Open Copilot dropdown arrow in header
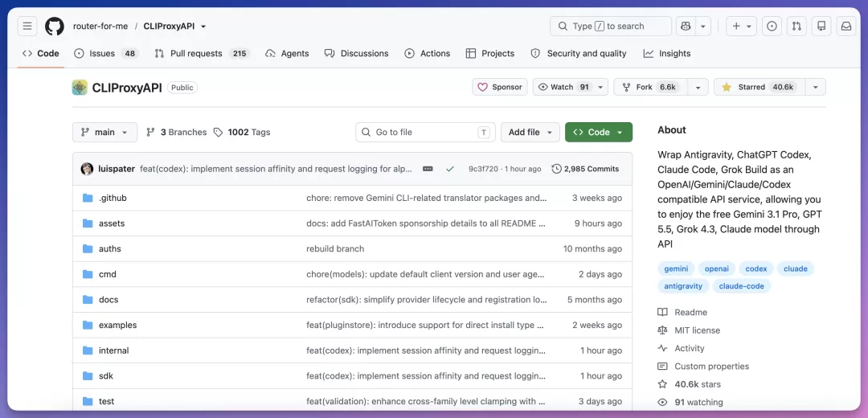The height and width of the screenshot is (418, 868). 703,26
